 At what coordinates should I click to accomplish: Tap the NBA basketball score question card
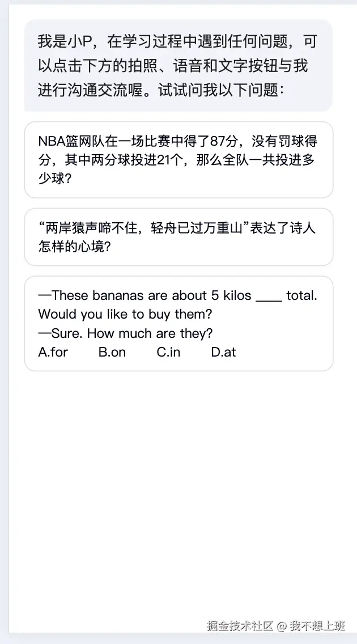178,160
